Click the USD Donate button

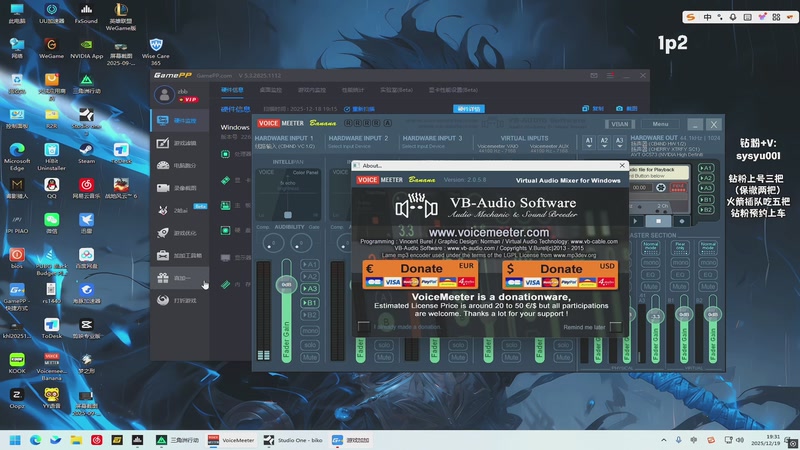point(560,274)
